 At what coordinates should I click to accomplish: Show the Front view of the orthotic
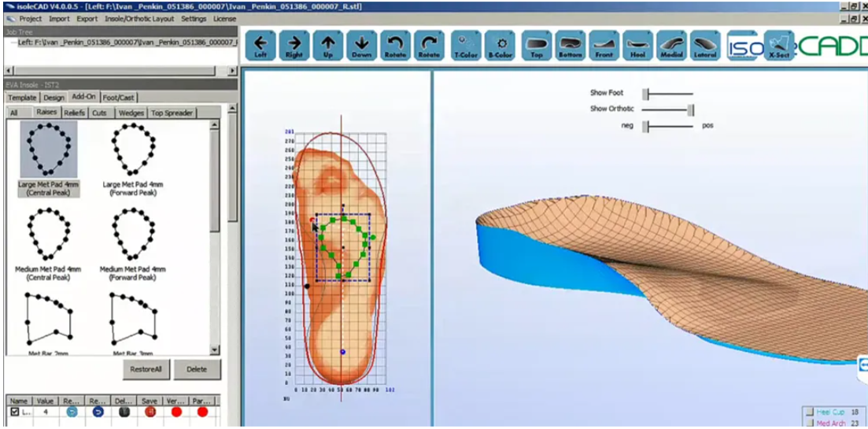[604, 46]
